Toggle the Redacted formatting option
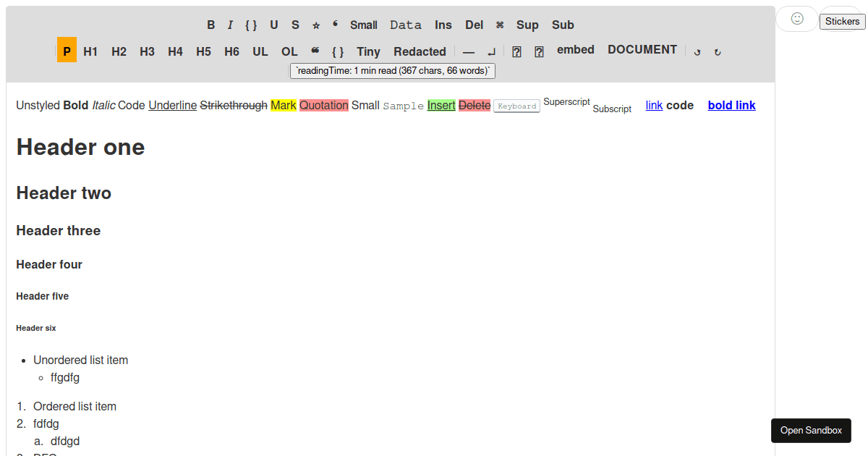 coord(420,51)
